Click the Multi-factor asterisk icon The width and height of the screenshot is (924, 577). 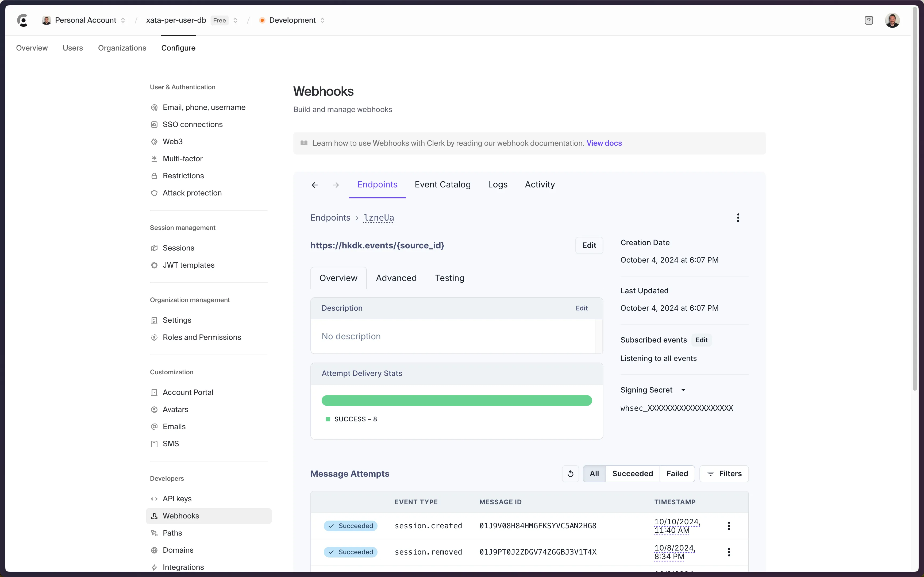coord(154,159)
